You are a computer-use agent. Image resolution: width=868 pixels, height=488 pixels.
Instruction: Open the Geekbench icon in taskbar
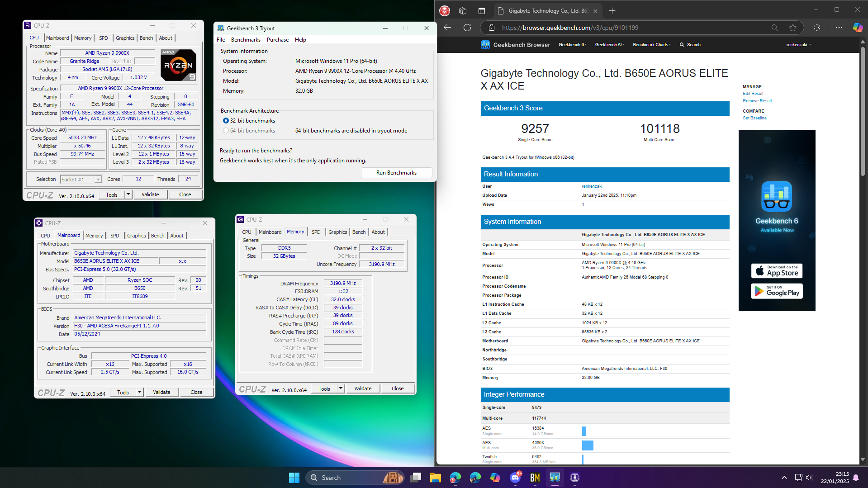click(555, 478)
